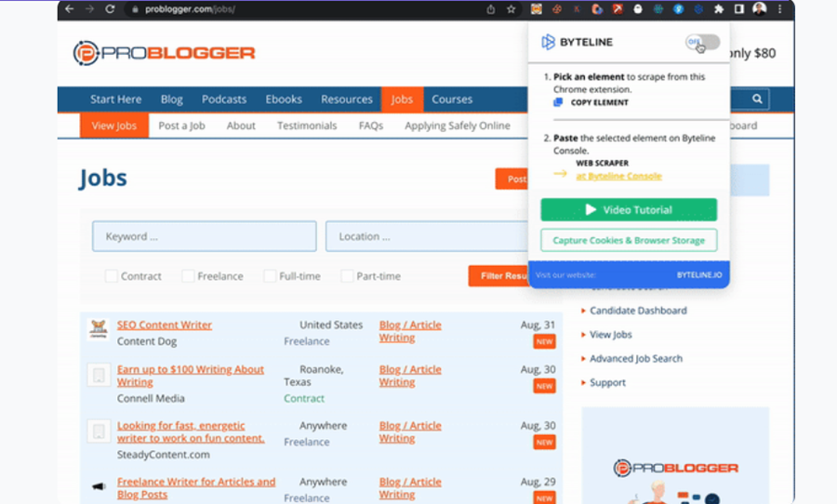Open the FAQs sub-tab
Image resolution: width=837 pixels, height=504 pixels.
tap(371, 126)
